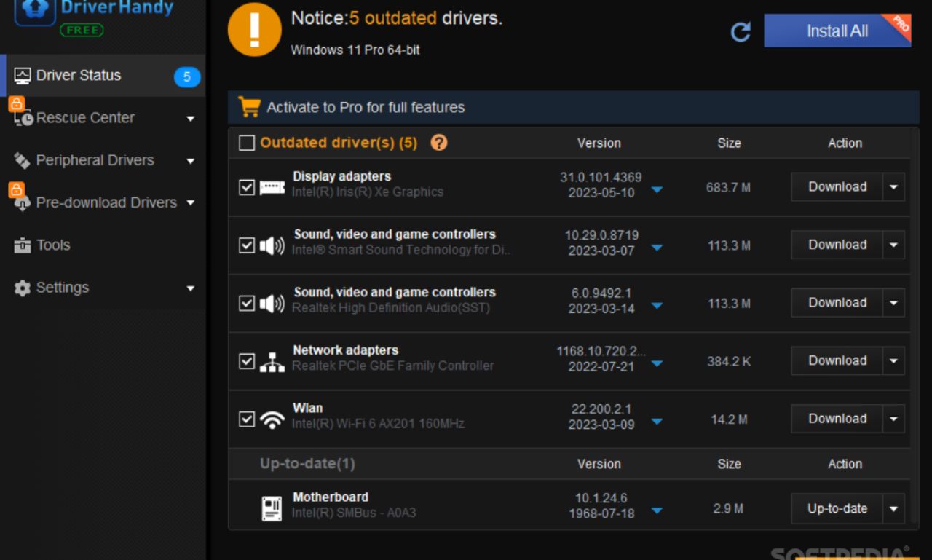This screenshot has width=932, height=560.
Task: Download the Realtek PCIe GbE network driver
Action: pos(837,361)
